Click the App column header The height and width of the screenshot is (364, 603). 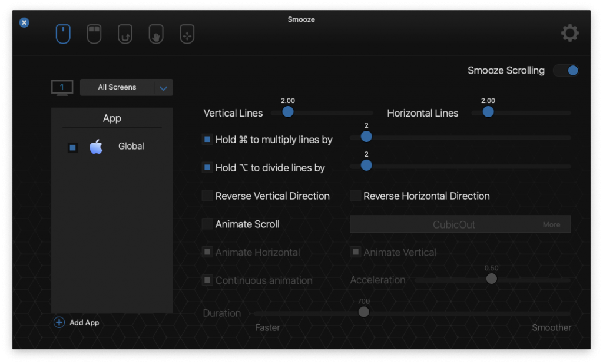112,118
